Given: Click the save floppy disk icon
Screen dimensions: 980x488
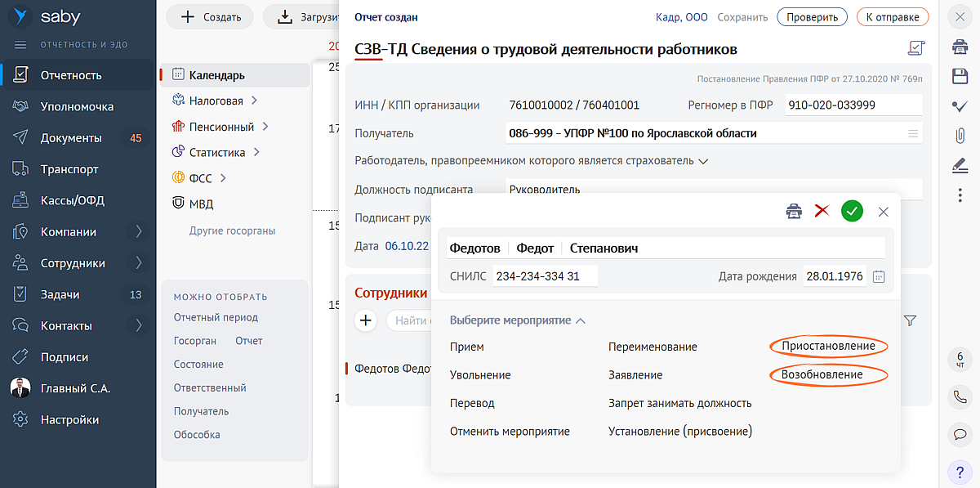Looking at the screenshot, I should tap(960, 76).
